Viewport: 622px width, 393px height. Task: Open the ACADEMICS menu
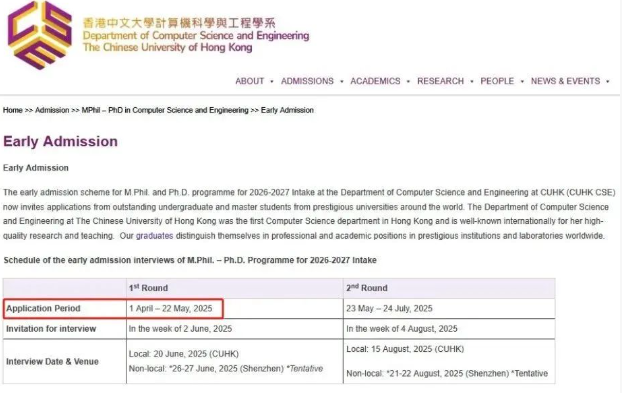[375, 81]
